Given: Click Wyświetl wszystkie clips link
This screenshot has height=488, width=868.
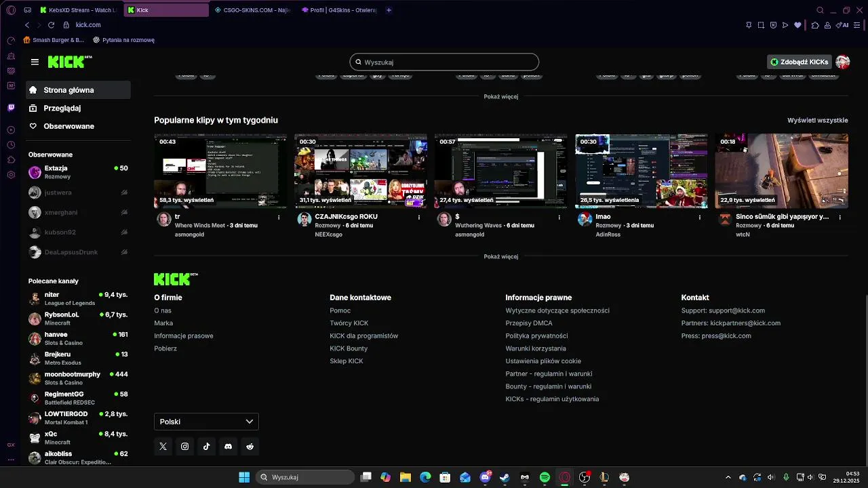Looking at the screenshot, I should (818, 120).
